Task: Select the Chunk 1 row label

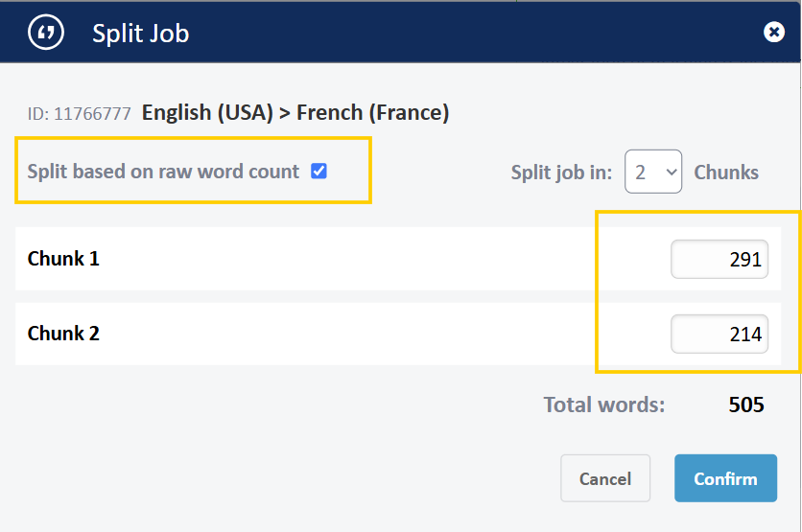Action: [x=63, y=259]
